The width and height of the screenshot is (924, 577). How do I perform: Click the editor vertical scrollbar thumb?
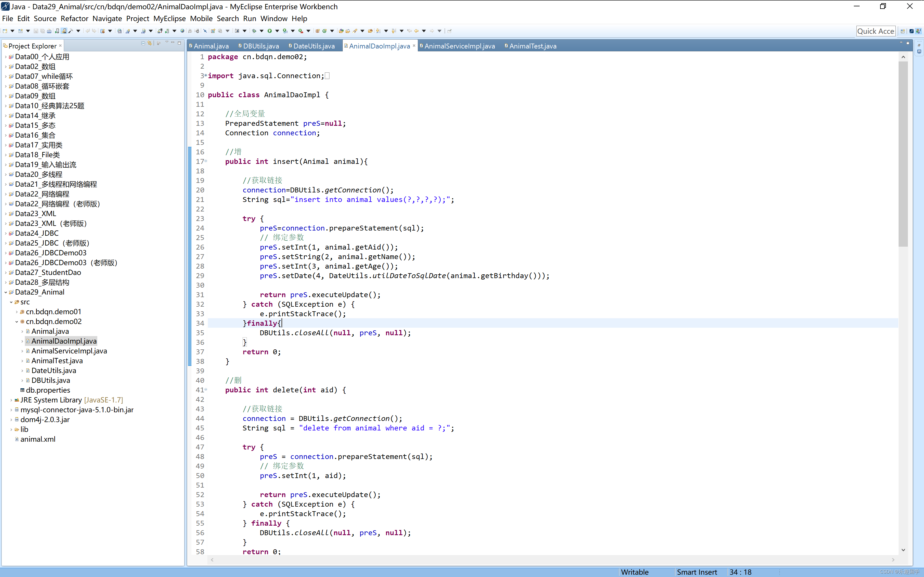pos(903,154)
